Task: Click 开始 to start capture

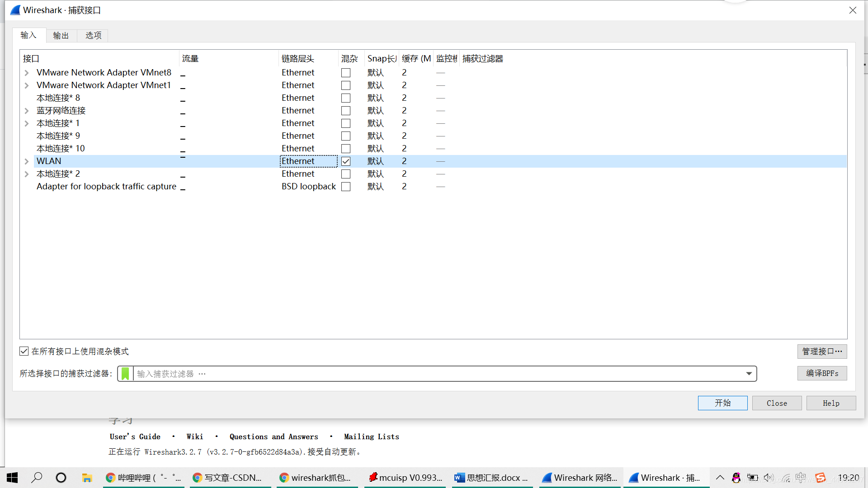Action: [x=722, y=403]
